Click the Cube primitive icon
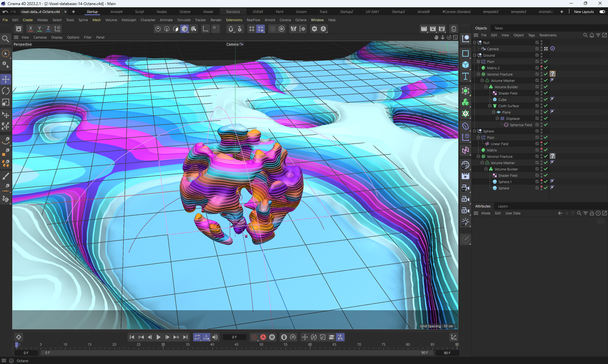608x364 pixels. 465,65
